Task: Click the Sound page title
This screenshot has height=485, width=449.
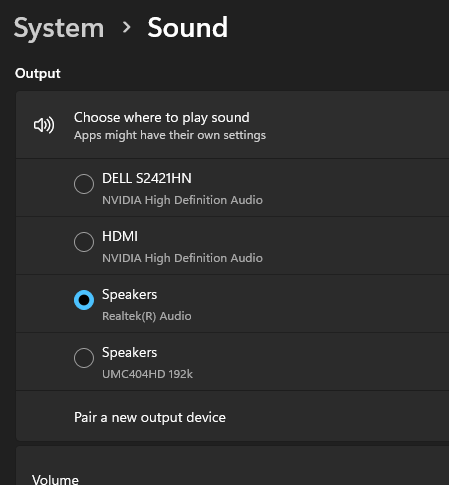Action: 188,27
